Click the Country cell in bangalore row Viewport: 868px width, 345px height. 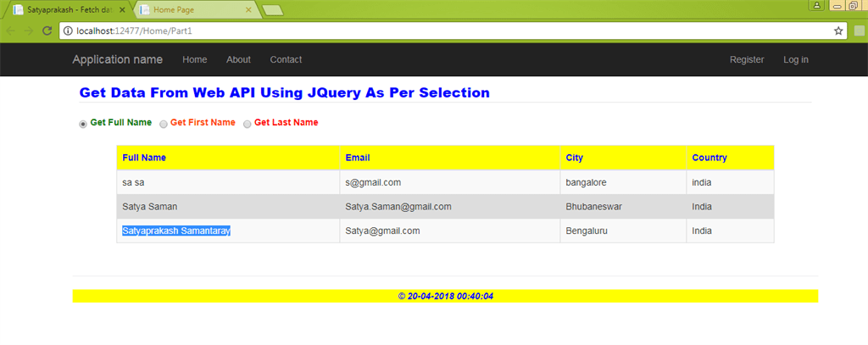point(730,182)
